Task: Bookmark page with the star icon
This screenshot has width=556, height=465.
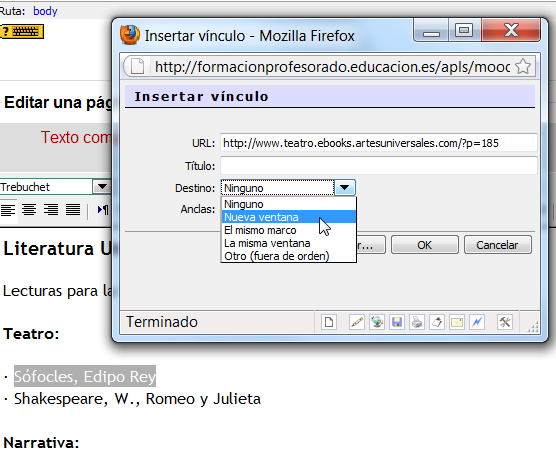Action: pos(523,66)
